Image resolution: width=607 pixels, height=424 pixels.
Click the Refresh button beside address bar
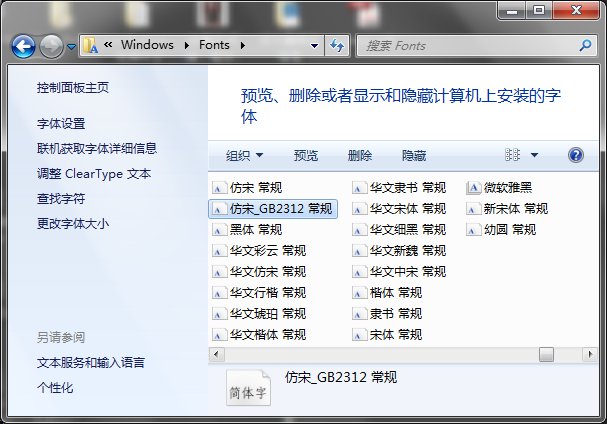337,46
